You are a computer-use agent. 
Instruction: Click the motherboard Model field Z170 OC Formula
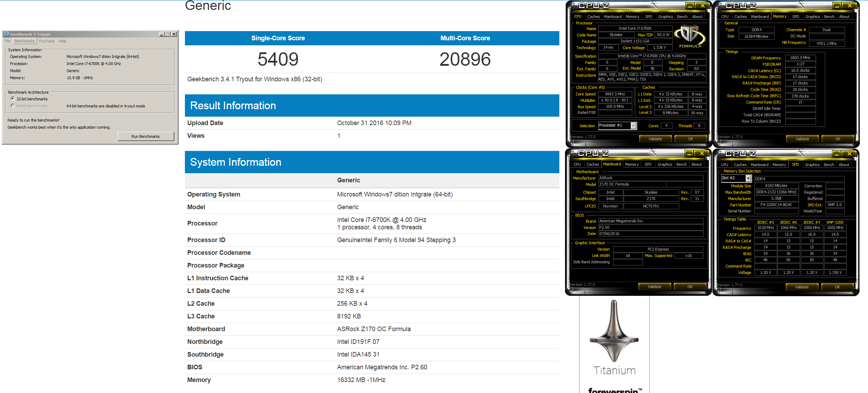pyautogui.click(x=632, y=184)
